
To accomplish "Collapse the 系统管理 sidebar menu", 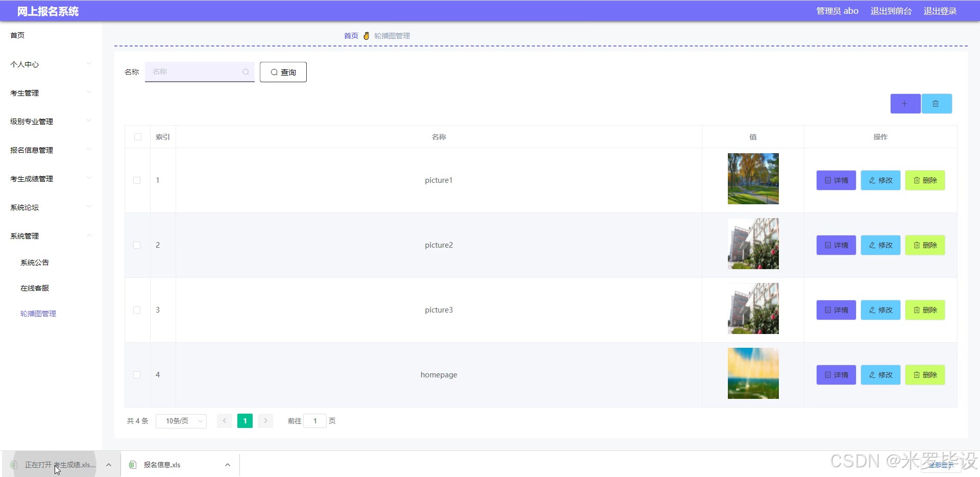I will coord(51,236).
